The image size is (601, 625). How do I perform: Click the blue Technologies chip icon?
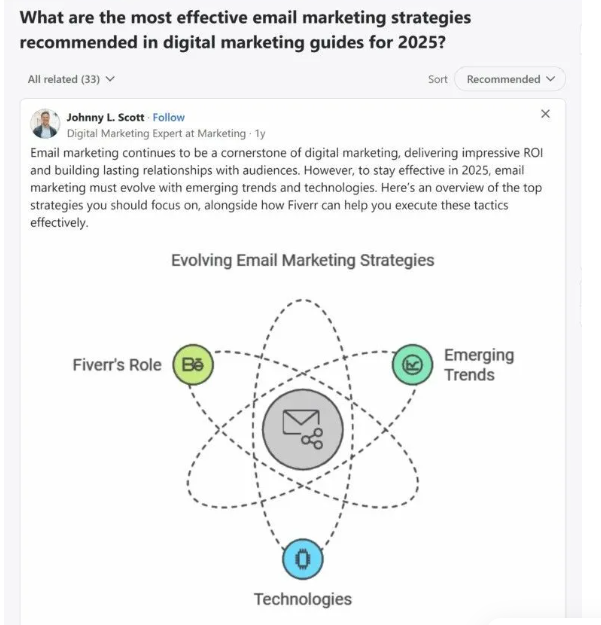[x=302, y=558]
